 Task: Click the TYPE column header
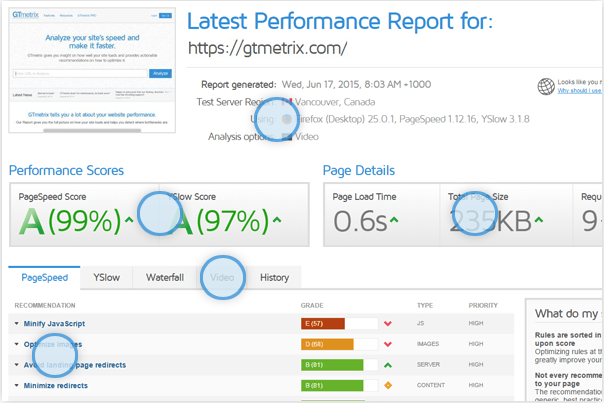pos(425,306)
